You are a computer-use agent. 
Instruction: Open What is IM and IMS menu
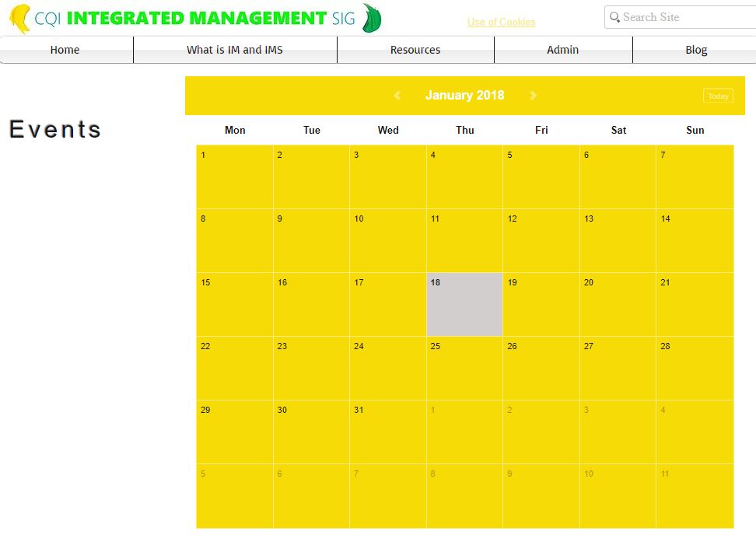235,50
